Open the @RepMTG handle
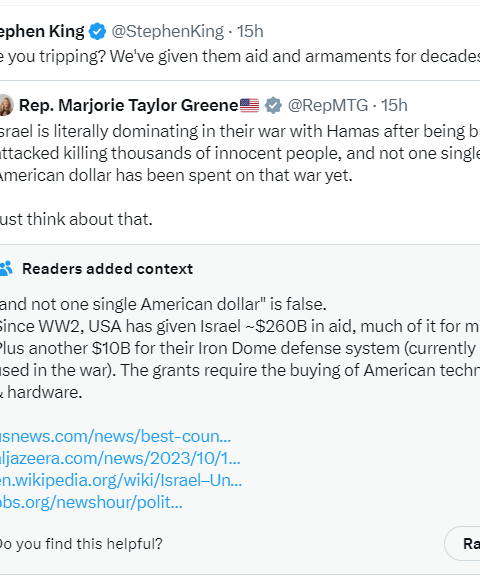480x580 pixels. click(x=328, y=105)
